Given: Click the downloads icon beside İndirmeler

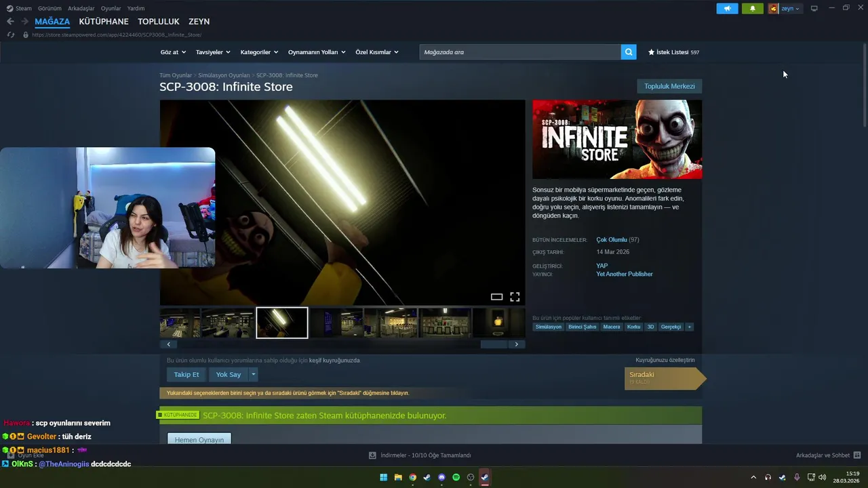Looking at the screenshot, I should (372, 455).
